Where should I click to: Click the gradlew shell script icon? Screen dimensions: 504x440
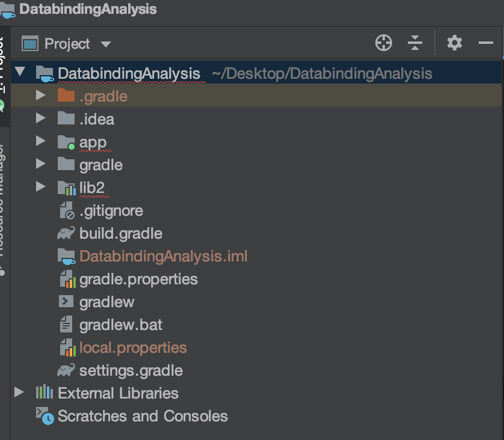point(66,302)
